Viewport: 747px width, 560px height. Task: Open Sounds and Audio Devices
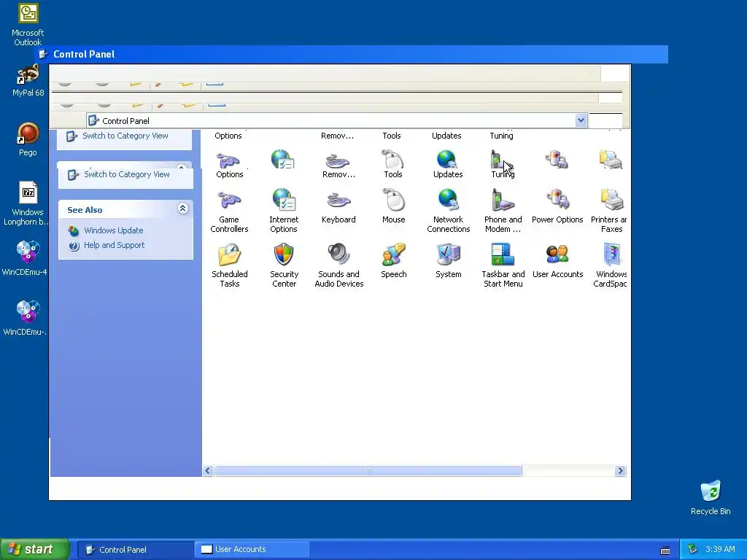point(338,265)
